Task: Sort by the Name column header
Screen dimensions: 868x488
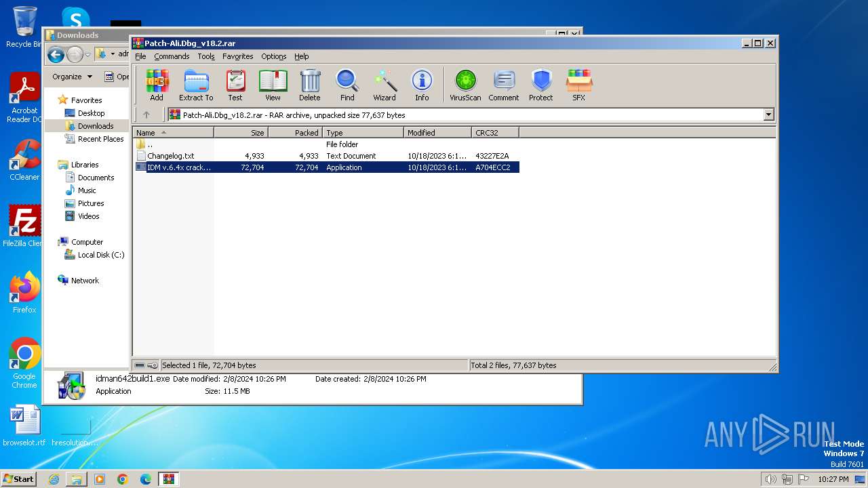Action: 174,132
